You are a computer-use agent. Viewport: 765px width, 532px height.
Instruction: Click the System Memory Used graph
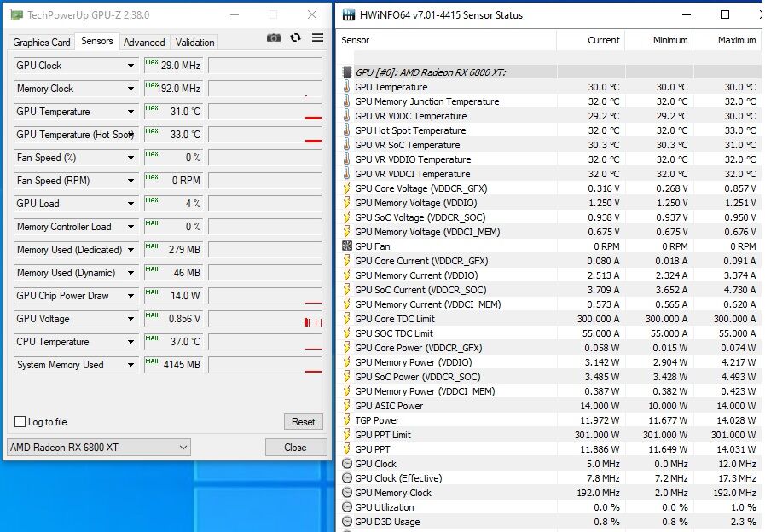pos(265,365)
